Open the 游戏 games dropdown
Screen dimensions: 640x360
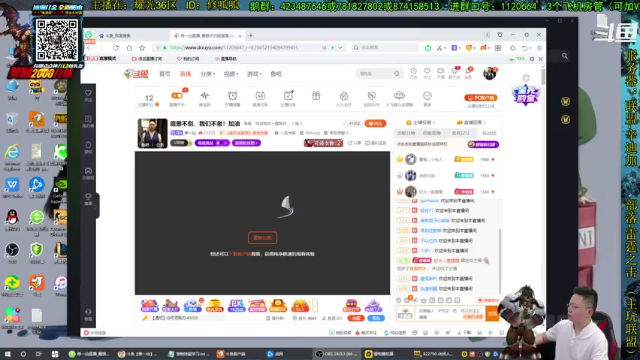point(254,74)
